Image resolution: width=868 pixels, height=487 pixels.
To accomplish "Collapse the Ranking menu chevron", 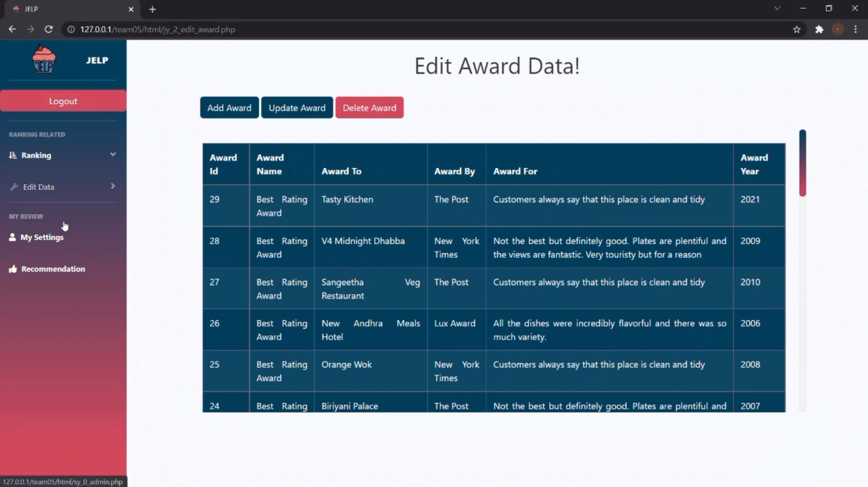I will point(113,154).
